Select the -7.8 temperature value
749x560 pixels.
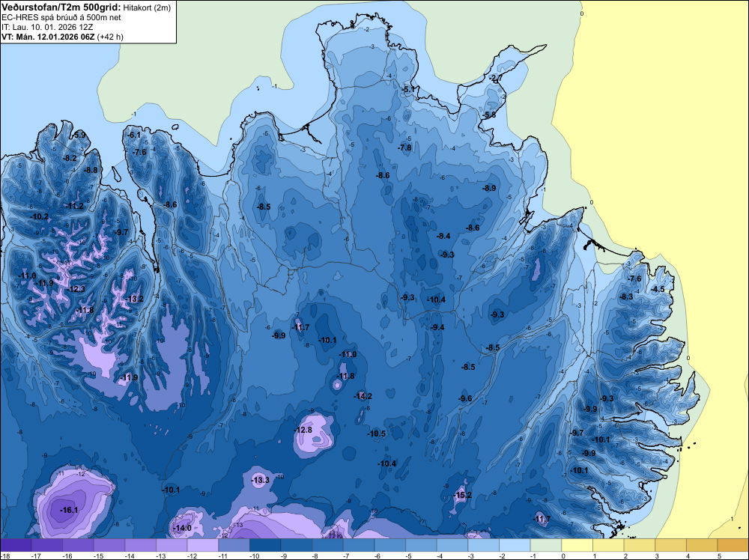coord(404,147)
